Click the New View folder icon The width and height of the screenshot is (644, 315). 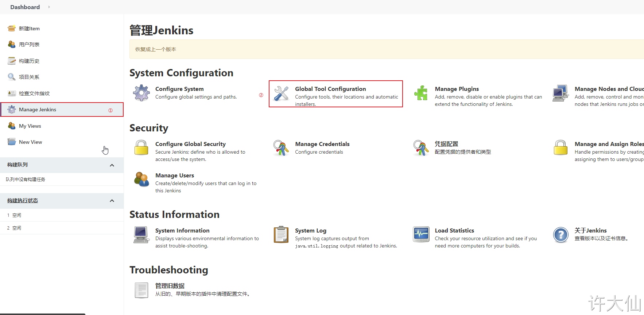pyautogui.click(x=12, y=142)
